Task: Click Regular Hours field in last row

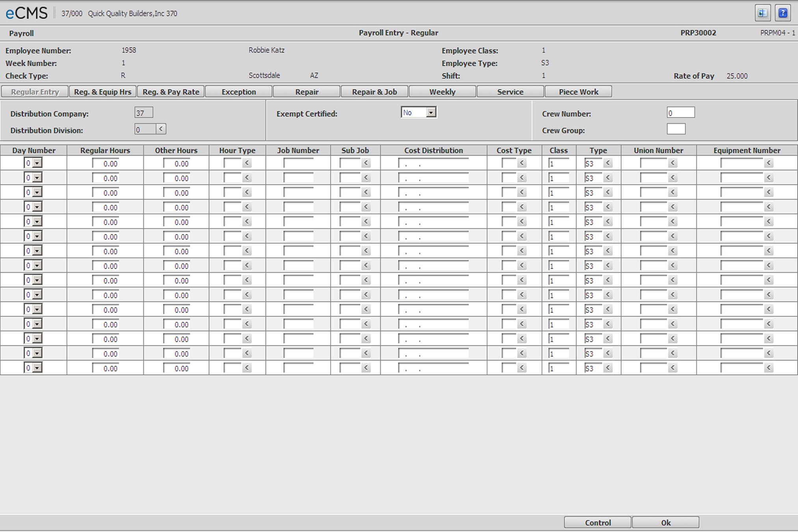Action: point(105,368)
